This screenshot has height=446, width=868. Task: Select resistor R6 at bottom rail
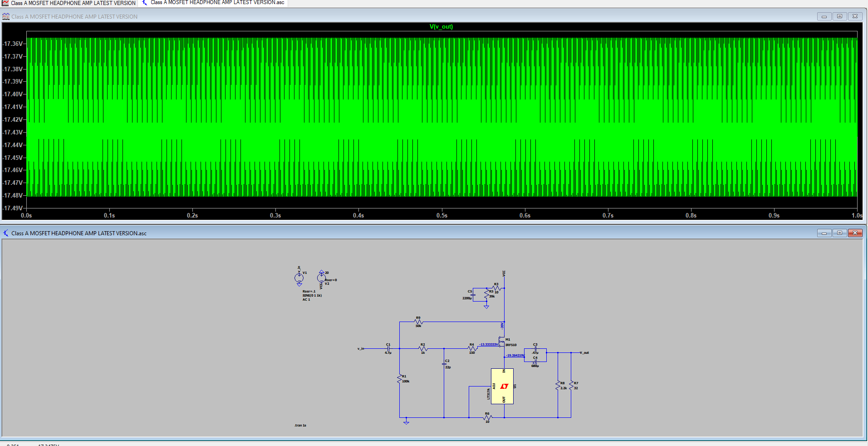487,417
